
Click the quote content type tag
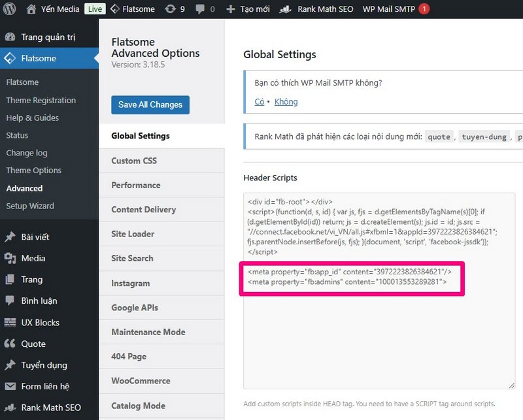(x=439, y=137)
